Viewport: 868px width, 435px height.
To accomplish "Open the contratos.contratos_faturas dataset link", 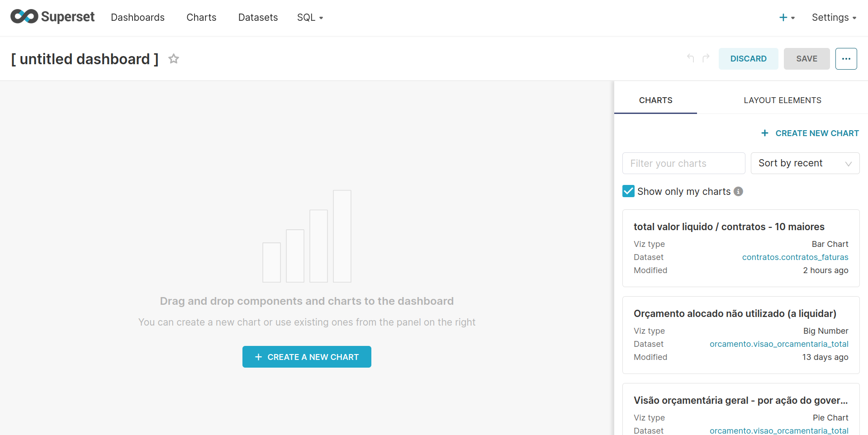I will coord(795,257).
